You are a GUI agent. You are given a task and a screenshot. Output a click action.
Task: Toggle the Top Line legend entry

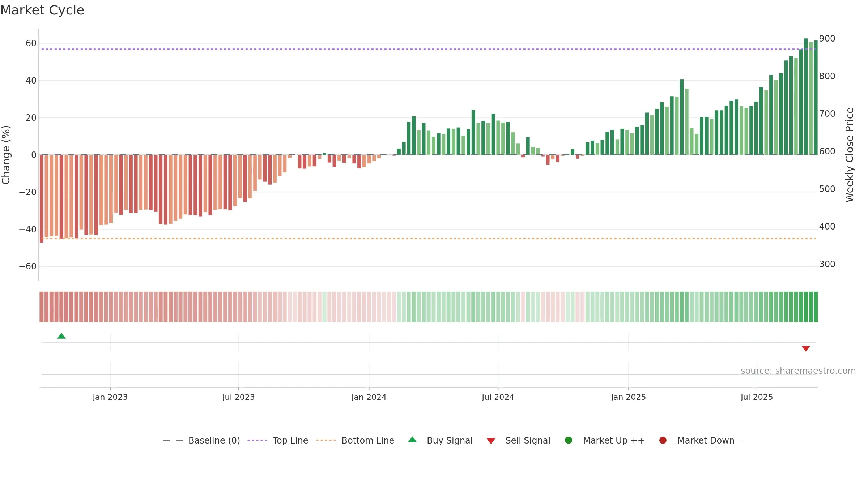pos(278,440)
